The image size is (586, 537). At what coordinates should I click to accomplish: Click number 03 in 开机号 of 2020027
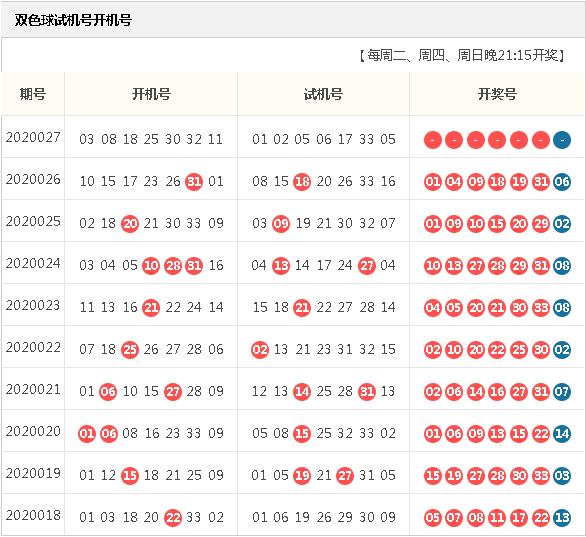coord(86,139)
